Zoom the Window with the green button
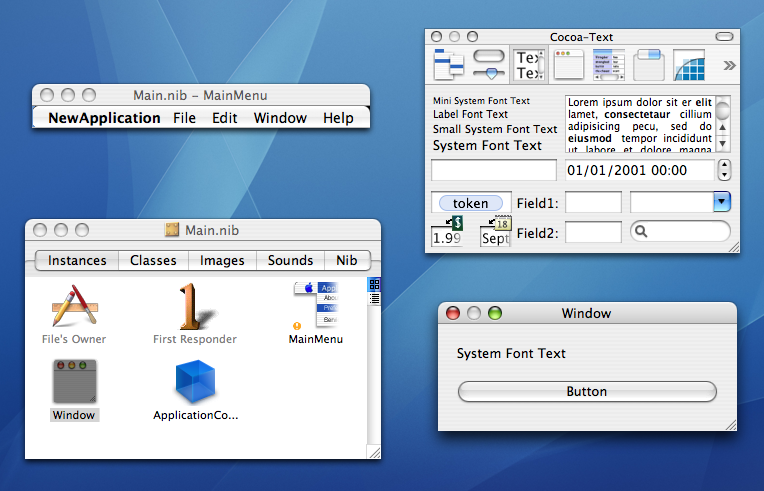Image resolution: width=764 pixels, height=491 pixels. [495, 313]
